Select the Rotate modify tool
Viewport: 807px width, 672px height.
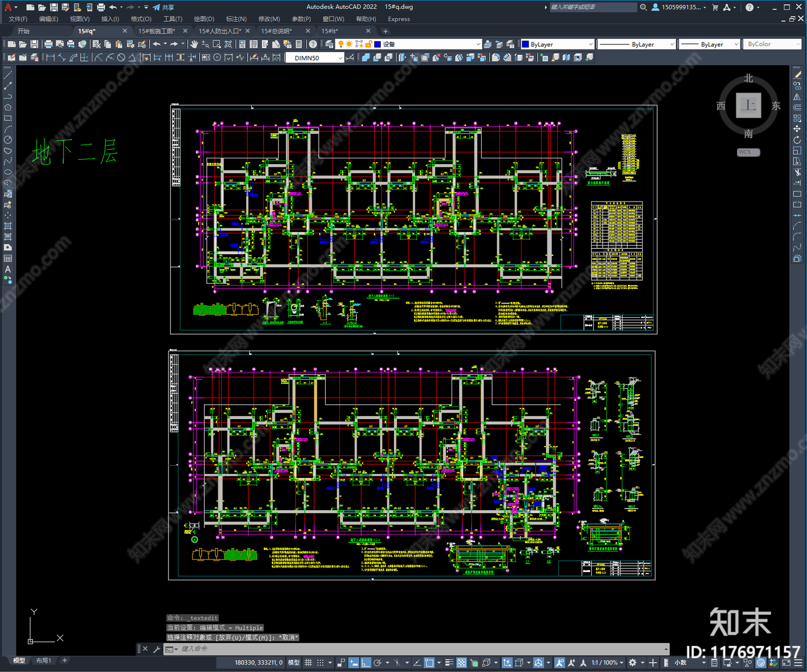(797, 140)
